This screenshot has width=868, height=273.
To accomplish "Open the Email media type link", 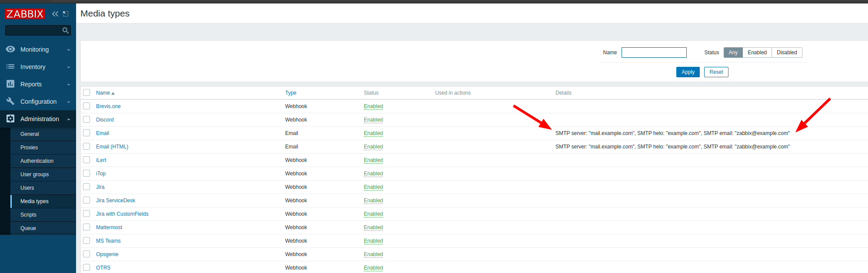I will point(103,133).
